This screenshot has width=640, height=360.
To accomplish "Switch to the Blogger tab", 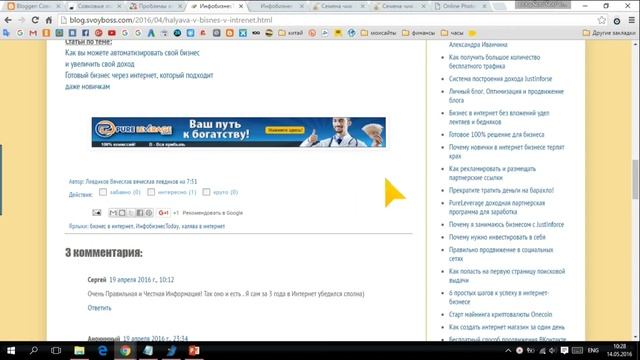I will tap(33, 6).
